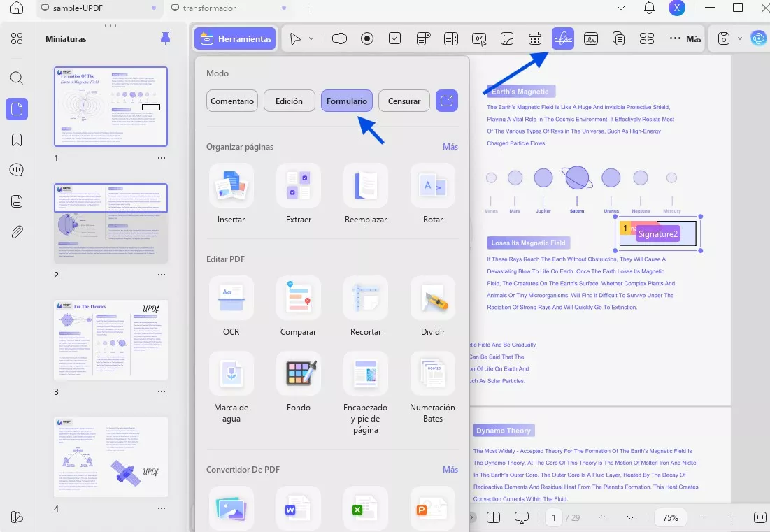This screenshot has width=770, height=532.
Task: Add a new document tab
Action: [x=308, y=8]
